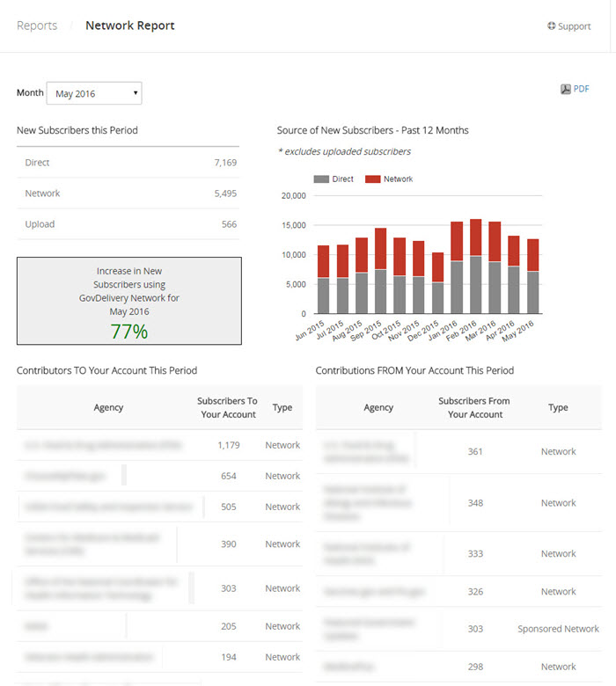This screenshot has height=686, width=616.
Task: Click the PDF export icon
Action: click(x=566, y=89)
